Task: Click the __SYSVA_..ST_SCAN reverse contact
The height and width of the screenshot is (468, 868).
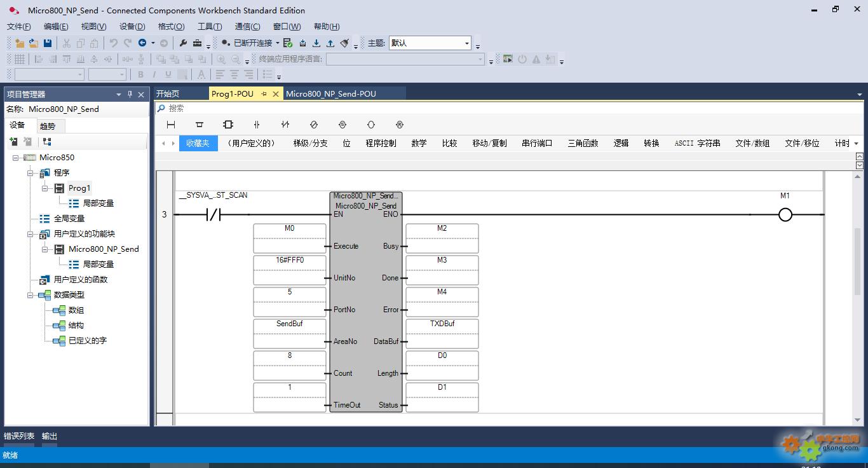Action: pos(214,215)
